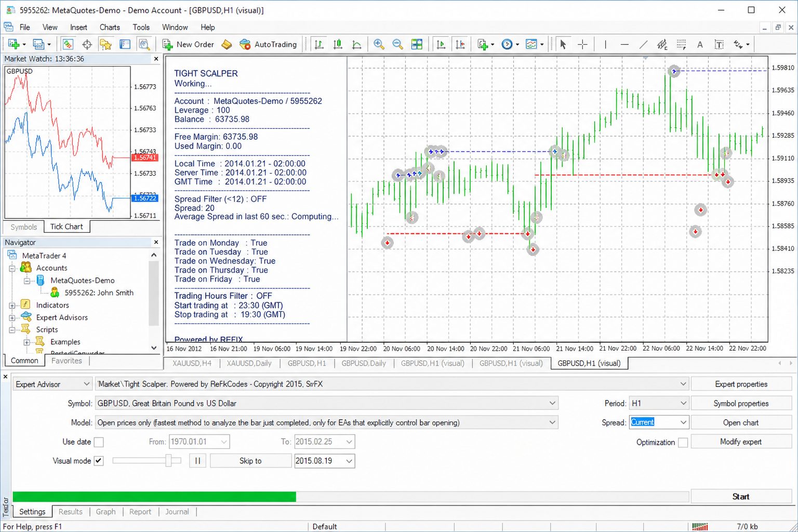
Task: Select the Text tool A icon
Action: coord(700,44)
